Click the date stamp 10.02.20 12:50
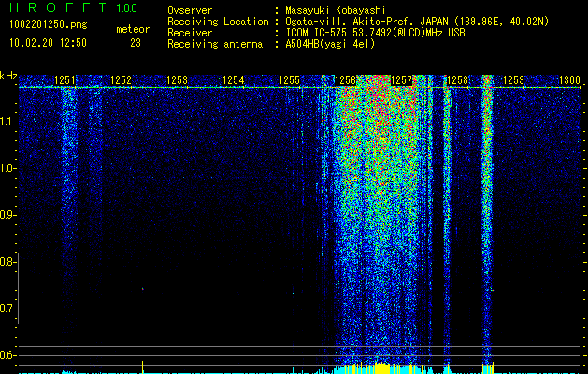The width and height of the screenshot is (588, 374). click(x=48, y=43)
